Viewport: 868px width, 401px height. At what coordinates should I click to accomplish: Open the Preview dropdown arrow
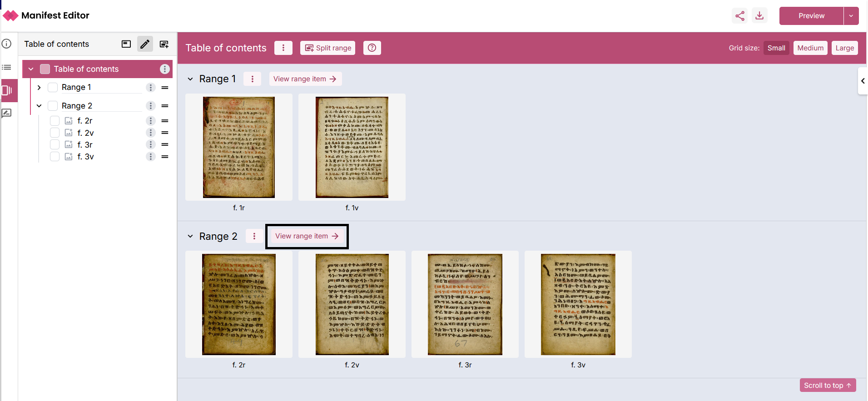(x=851, y=16)
